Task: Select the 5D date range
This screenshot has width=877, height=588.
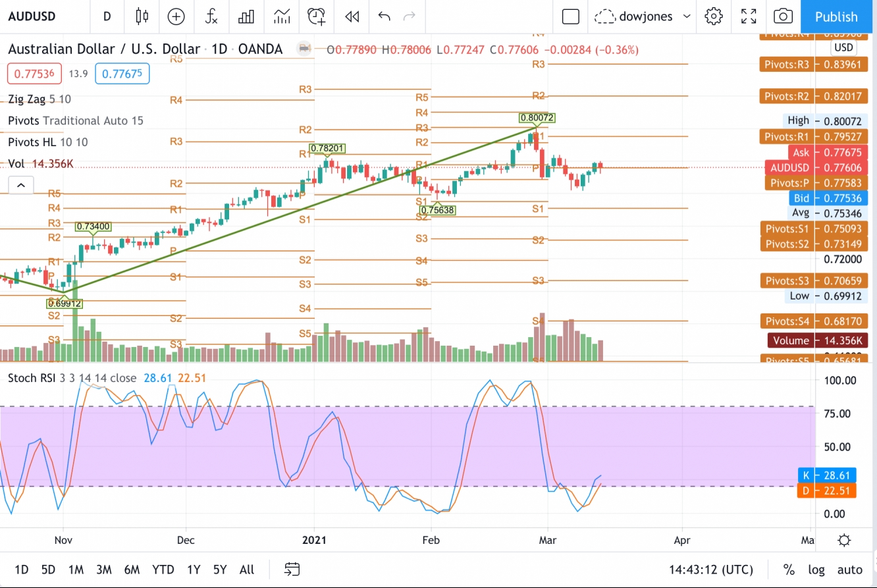Action: (48, 570)
